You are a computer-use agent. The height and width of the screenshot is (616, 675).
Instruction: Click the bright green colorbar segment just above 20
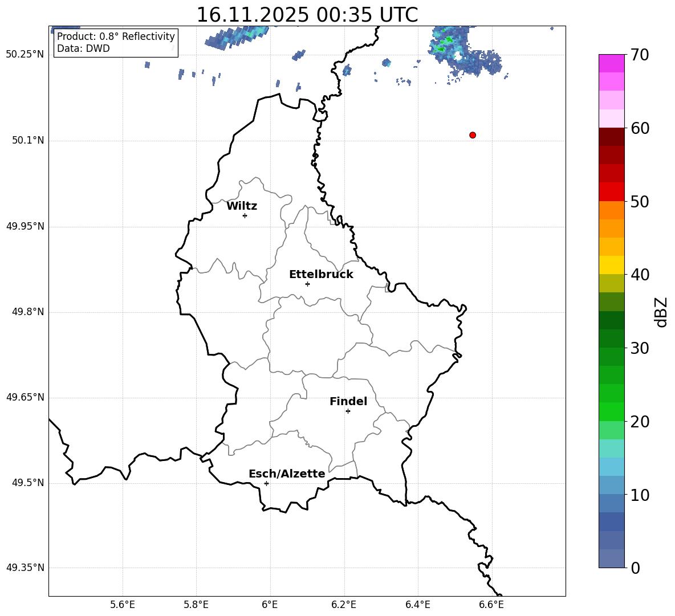[x=611, y=411]
